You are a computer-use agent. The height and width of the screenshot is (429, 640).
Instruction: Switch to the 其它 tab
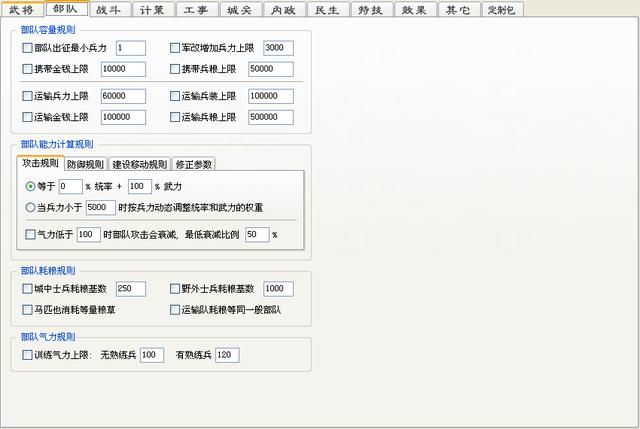459,9
